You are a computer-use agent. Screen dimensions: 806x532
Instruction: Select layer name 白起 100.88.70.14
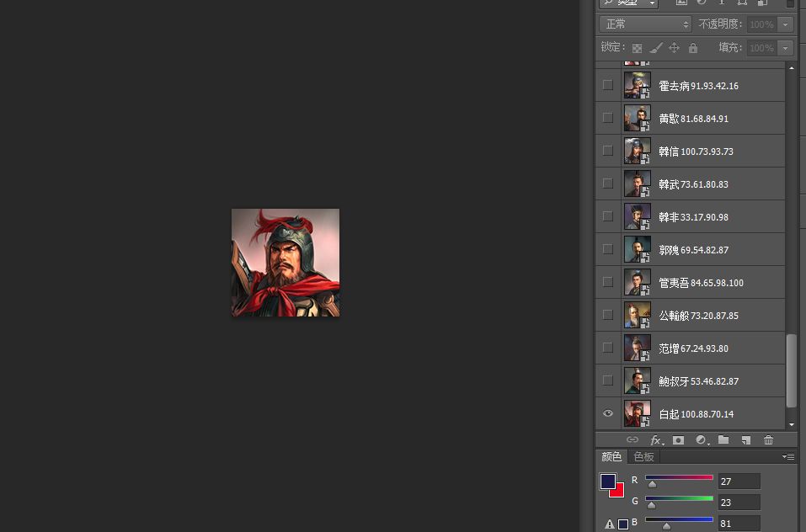[696, 414]
